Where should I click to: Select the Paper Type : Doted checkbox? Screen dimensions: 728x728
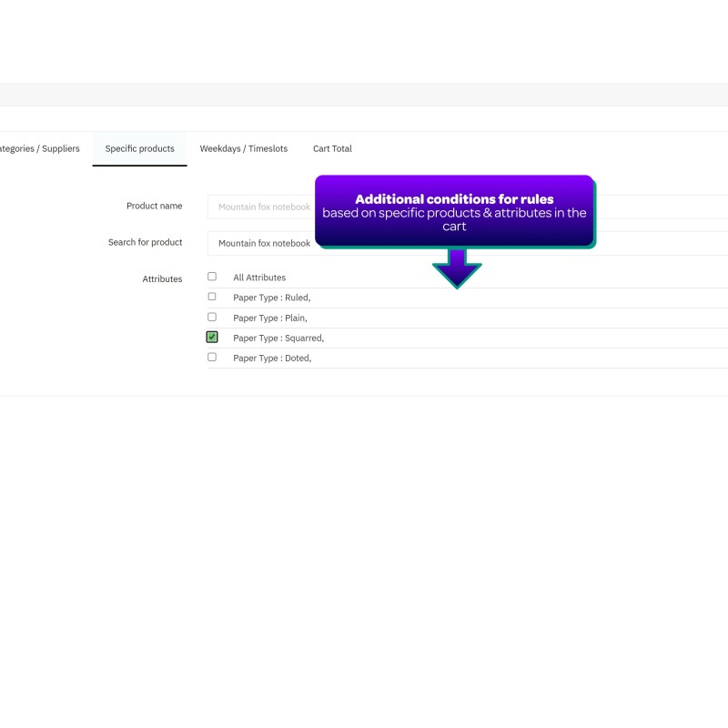click(212, 357)
